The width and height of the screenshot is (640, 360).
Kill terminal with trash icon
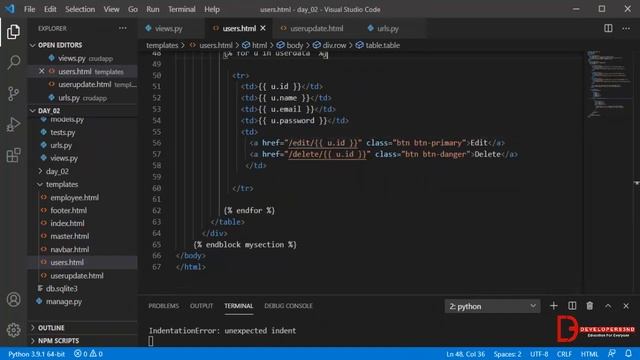(590, 306)
